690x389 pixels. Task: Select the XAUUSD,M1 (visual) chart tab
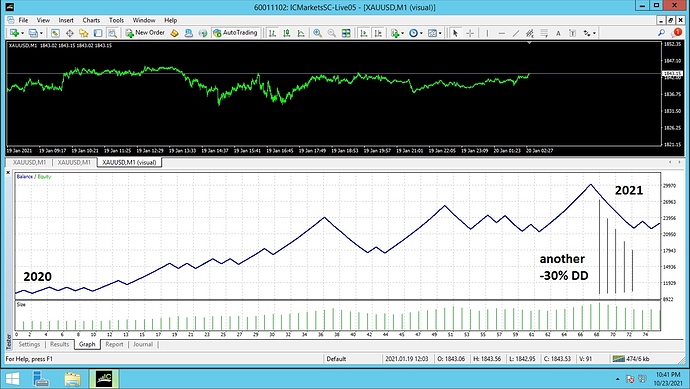129,162
